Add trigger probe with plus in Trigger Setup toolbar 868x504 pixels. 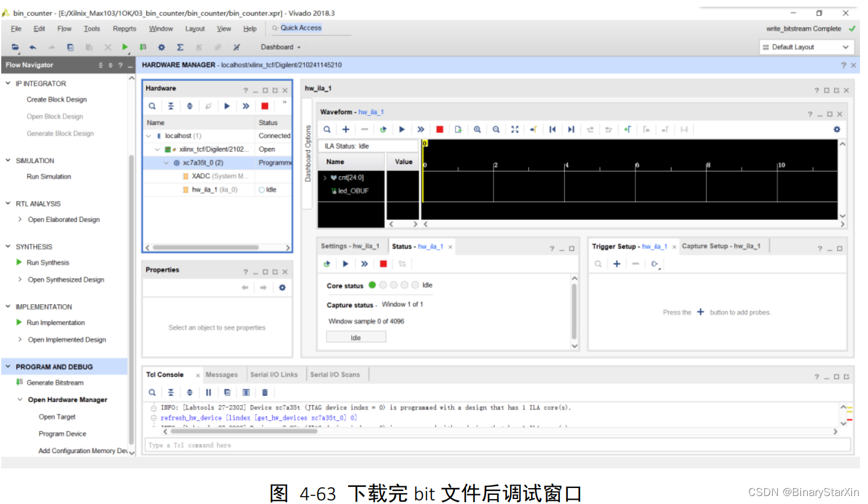click(x=617, y=264)
